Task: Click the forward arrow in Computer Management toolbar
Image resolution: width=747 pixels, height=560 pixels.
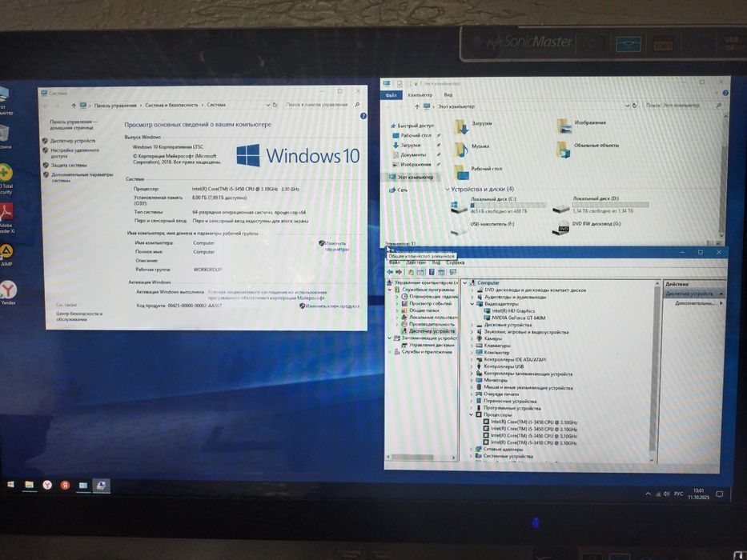Action: click(399, 272)
